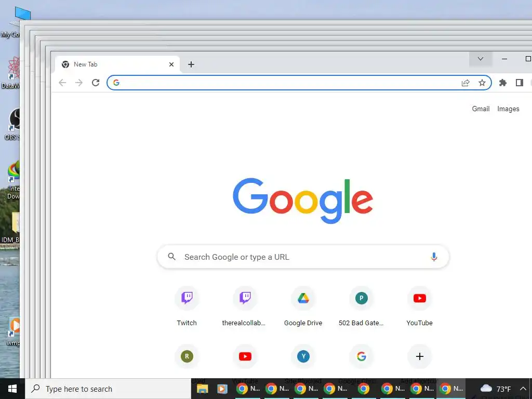Reload the current page
The image size is (532, 399).
(x=96, y=83)
